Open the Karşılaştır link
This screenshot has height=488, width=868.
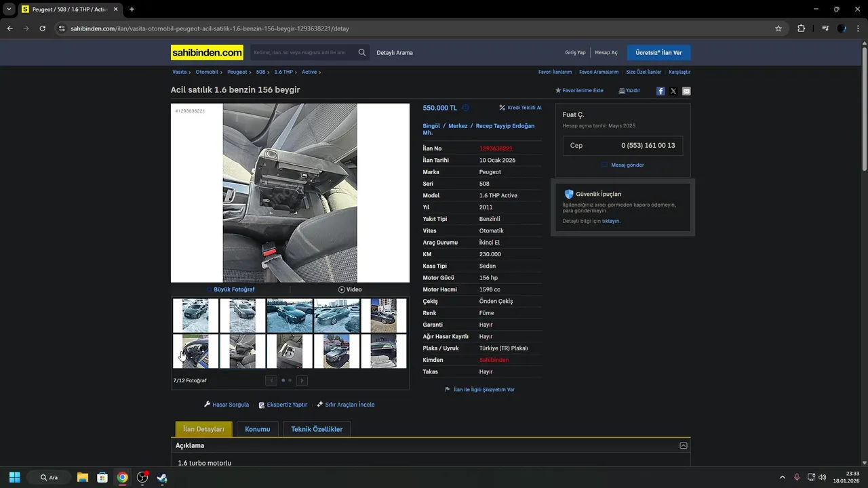pyautogui.click(x=679, y=72)
